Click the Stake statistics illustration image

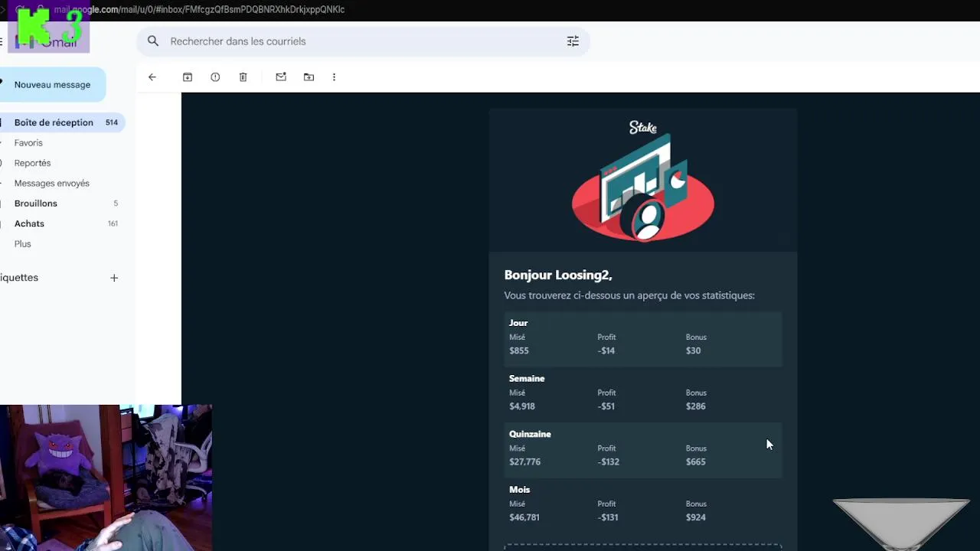643,189
